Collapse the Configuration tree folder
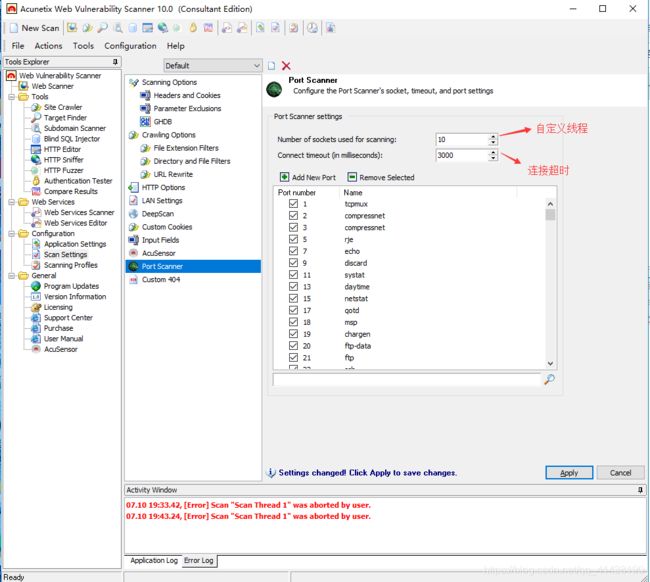Viewport: 650px width, 582px height. click(x=12, y=234)
